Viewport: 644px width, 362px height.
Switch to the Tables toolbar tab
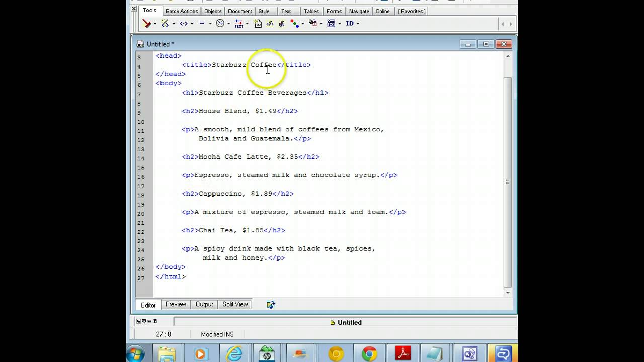pyautogui.click(x=311, y=11)
